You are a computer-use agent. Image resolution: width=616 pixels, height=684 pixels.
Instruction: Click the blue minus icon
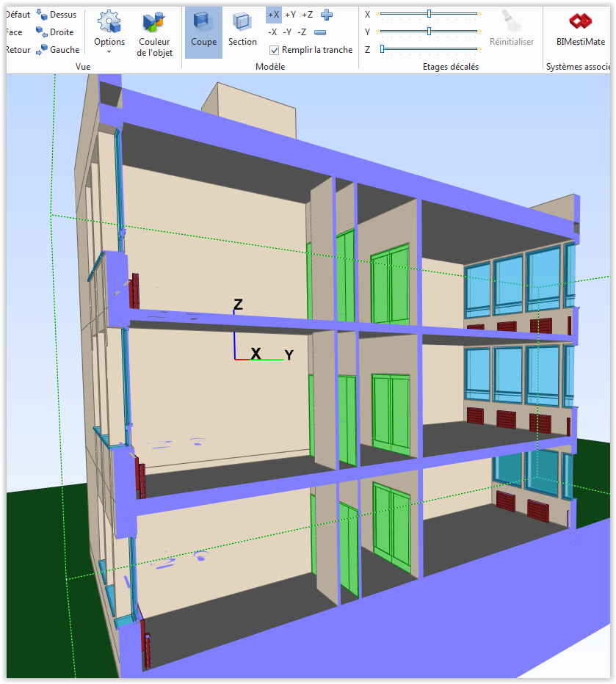pyautogui.click(x=320, y=32)
